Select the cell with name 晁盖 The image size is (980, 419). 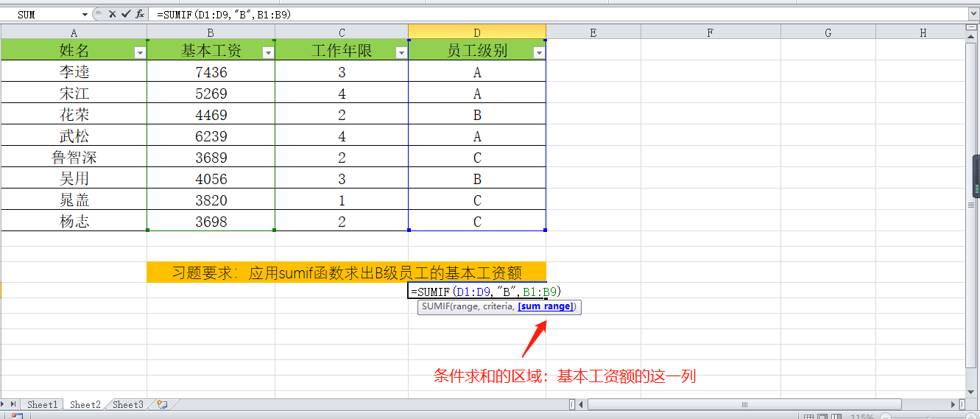coord(74,200)
